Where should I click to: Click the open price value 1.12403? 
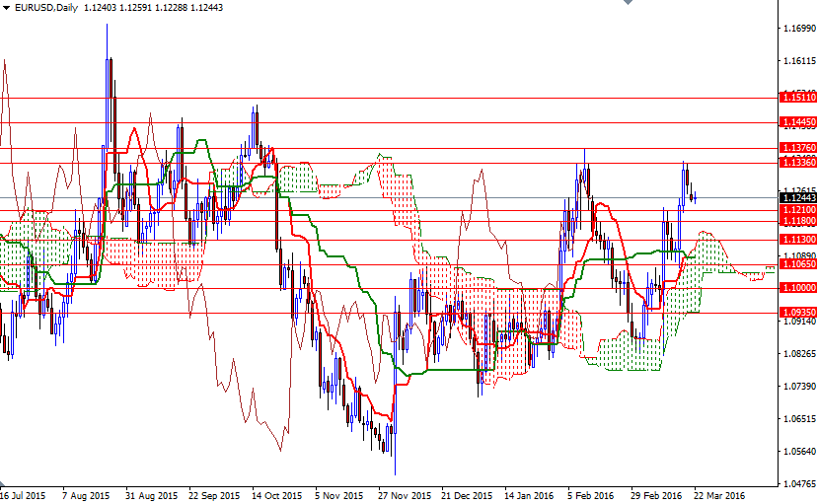click(x=101, y=8)
